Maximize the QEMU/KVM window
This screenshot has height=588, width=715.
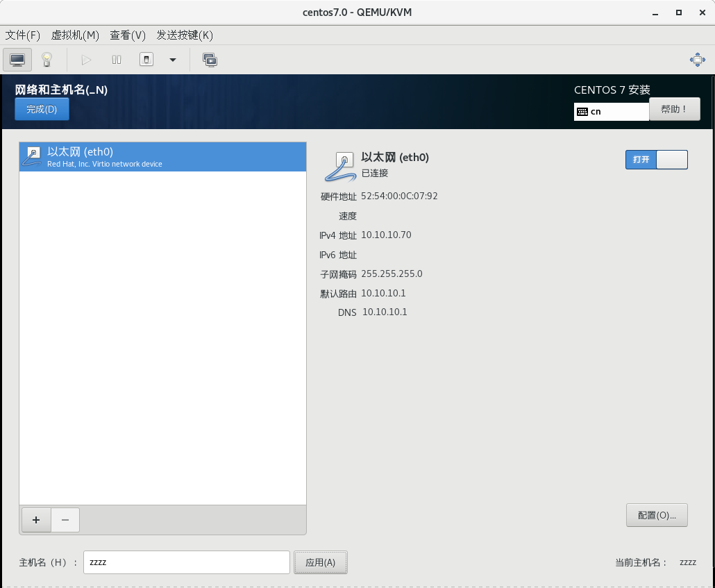click(678, 12)
